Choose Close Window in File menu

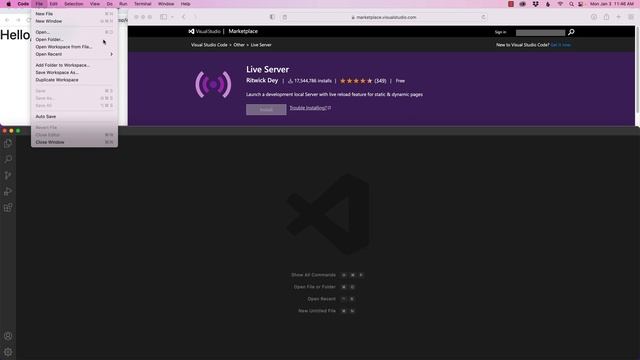pos(74,142)
